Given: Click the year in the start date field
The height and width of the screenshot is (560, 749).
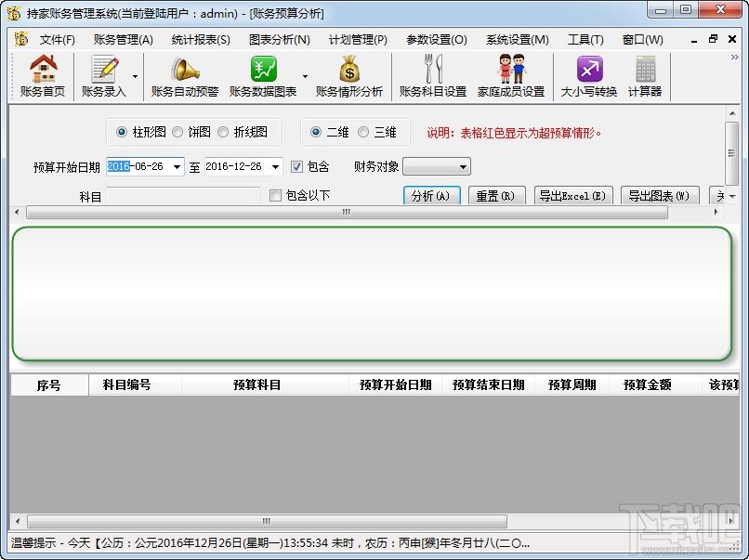Looking at the screenshot, I should tap(118, 166).
